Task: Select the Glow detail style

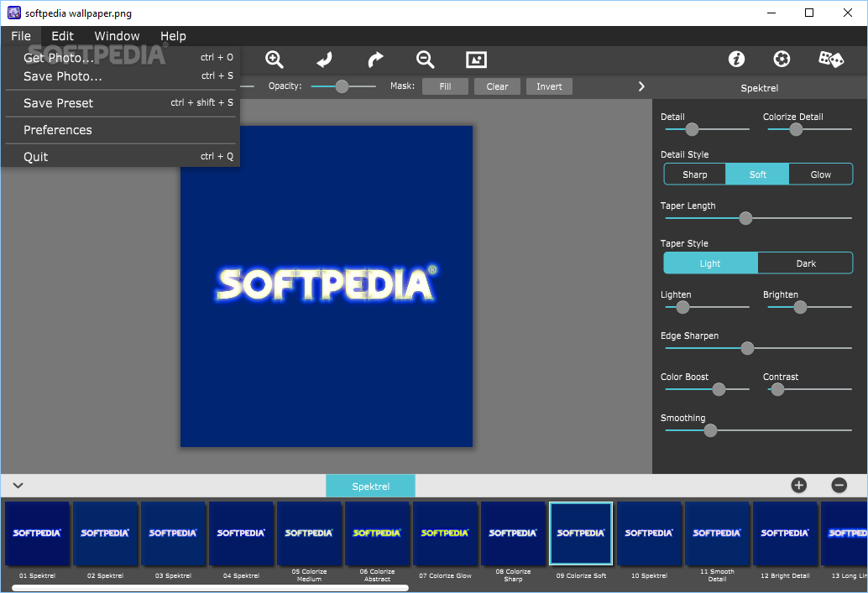Action: (820, 174)
